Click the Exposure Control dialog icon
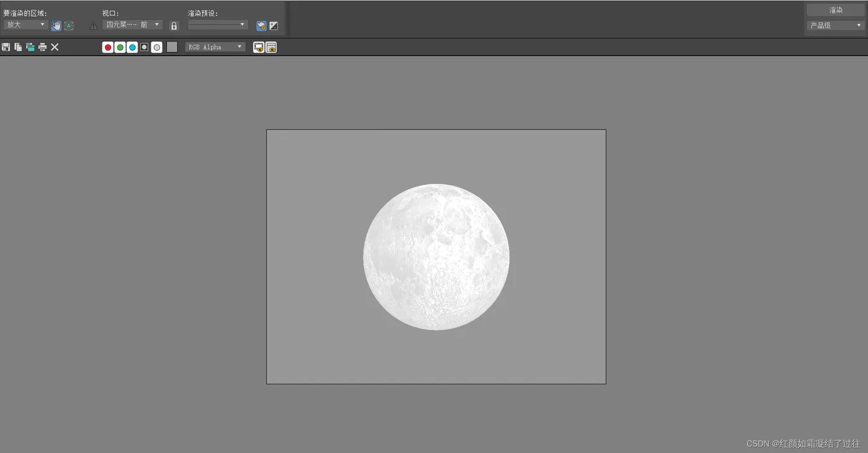This screenshot has width=868, height=453. point(273,25)
